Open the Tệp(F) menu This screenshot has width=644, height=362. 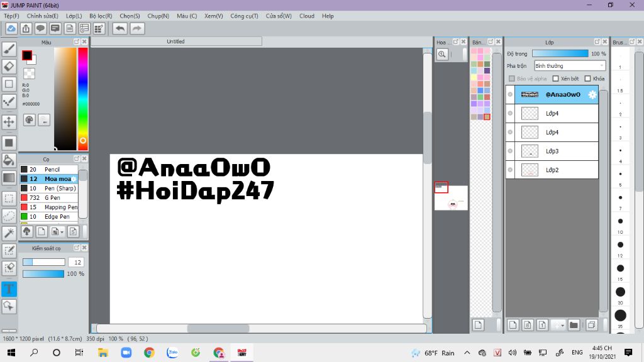[x=11, y=16]
